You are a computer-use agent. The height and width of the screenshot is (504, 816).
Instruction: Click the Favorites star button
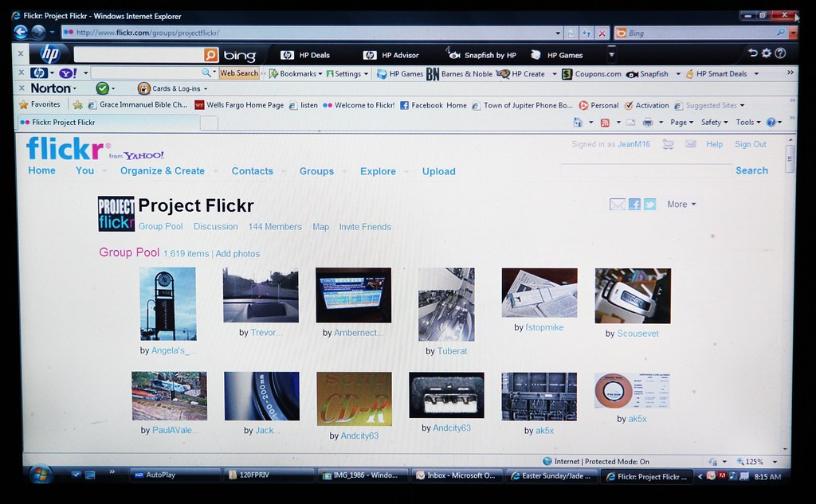click(x=40, y=104)
